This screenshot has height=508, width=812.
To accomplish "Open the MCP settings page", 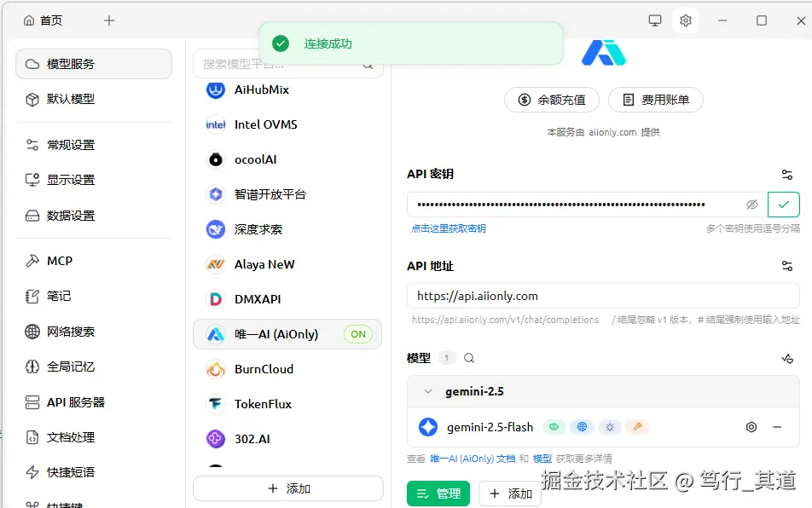I will point(94,261).
